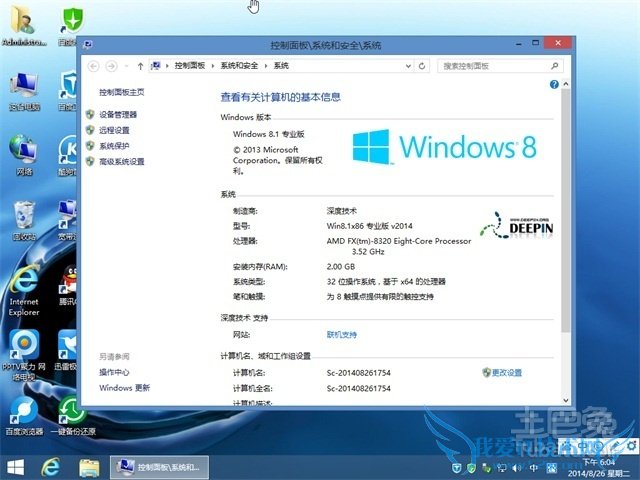
Task: Click the 控制面板\系统和... taskbar button
Action: [x=160, y=467]
